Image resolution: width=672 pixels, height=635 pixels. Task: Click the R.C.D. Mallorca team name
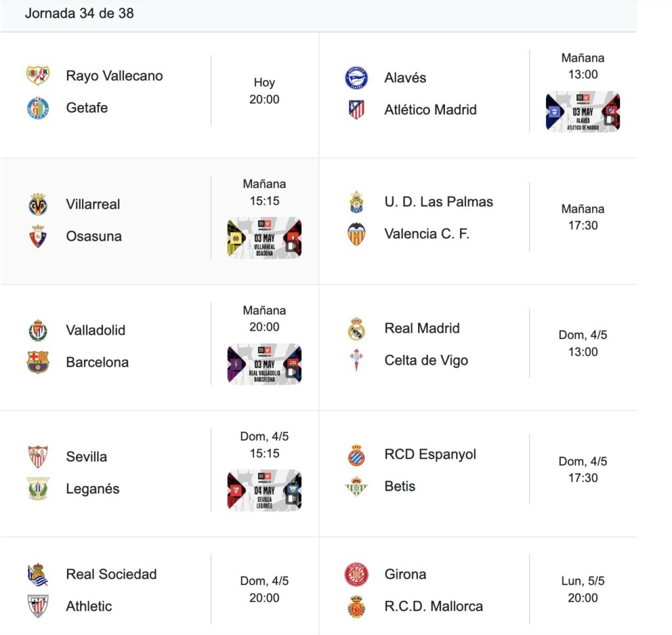(x=433, y=606)
